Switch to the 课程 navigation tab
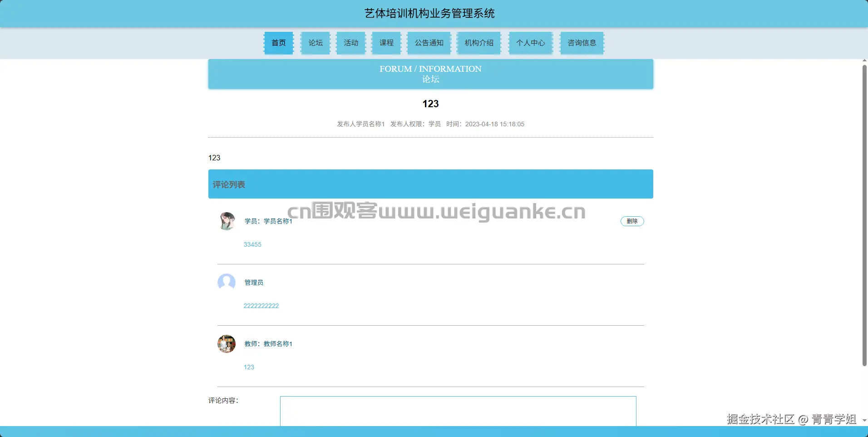The image size is (868, 437). pyautogui.click(x=386, y=43)
